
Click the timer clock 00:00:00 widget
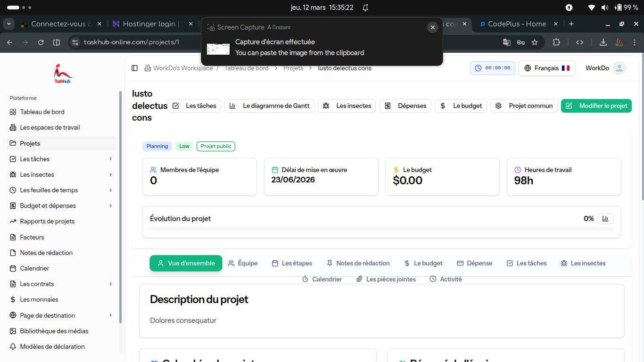(492, 68)
